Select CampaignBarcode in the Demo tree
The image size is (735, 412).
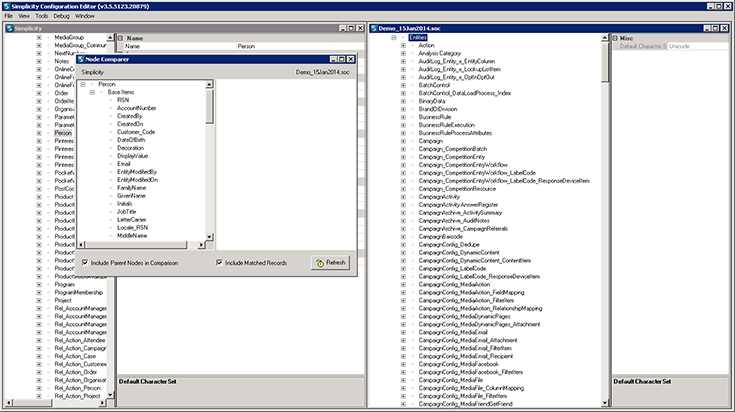tap(440, 237)
